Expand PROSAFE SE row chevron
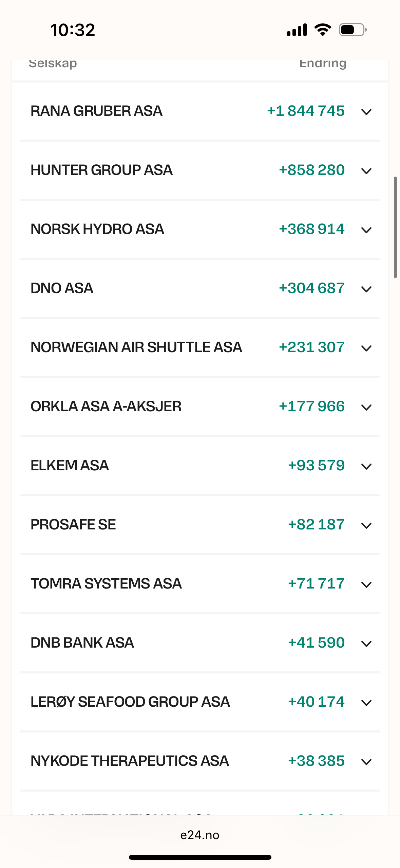This screenshot has height=868, width=400. pos(366,525)
